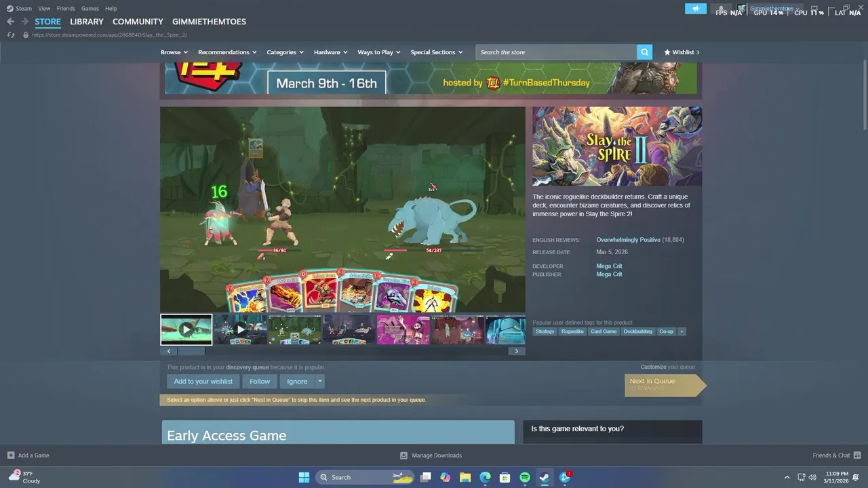The image size is (868, 488).
Task: Launch Copilot from the taskbar
Action: pos(446,477)
